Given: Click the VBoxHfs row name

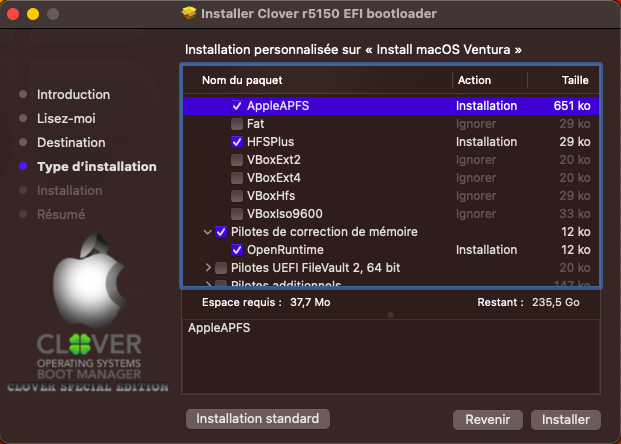Looking at the screenshot, I should click(x=271, y=196).
